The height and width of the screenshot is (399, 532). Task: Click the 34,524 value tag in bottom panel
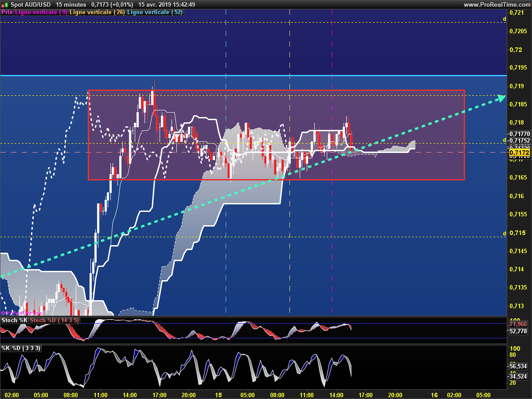tap(519, 376)
